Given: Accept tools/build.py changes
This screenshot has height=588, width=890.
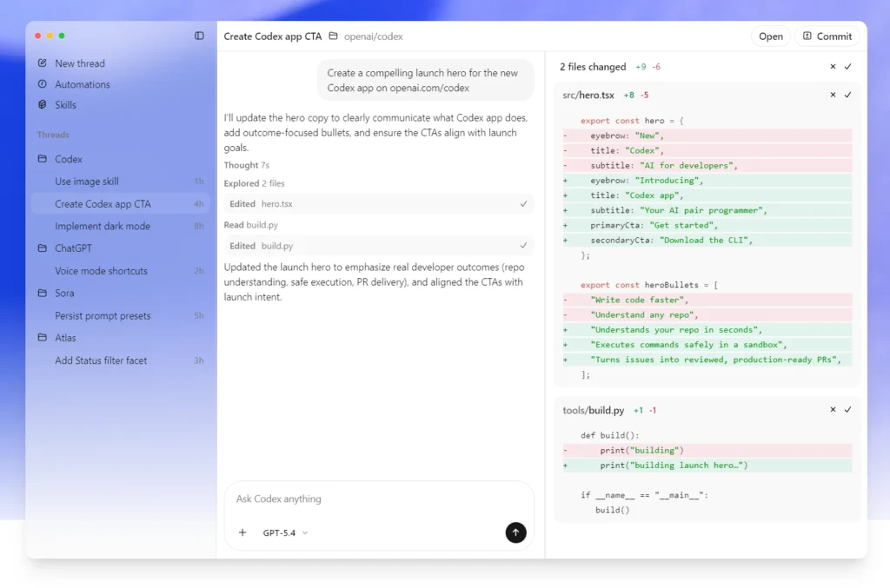Looking at the screenshot, I should pyautogui.click(x=848, y=409).
